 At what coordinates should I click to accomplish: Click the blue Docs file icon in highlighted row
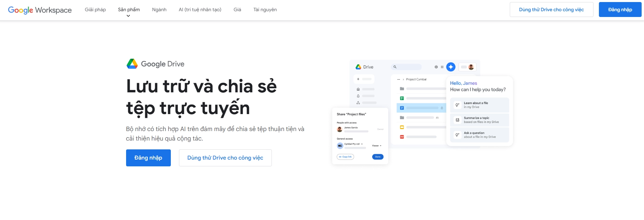point(402,108)
